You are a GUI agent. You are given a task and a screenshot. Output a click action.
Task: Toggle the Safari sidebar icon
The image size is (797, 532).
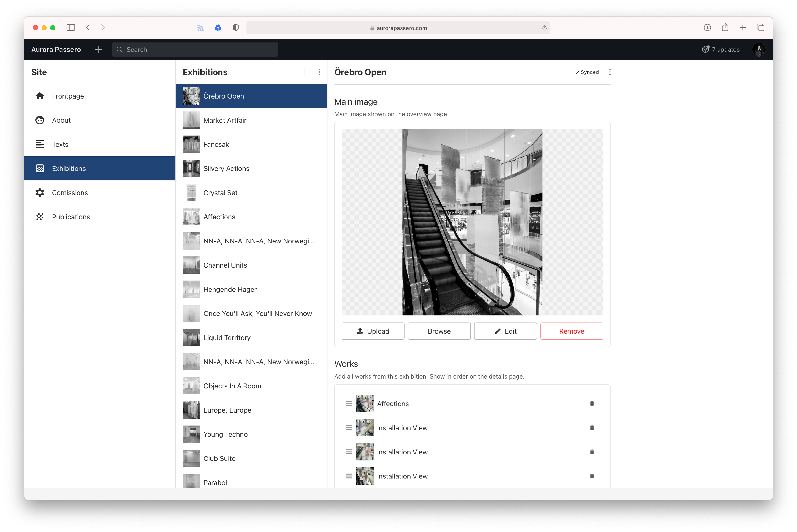[71, 28]
